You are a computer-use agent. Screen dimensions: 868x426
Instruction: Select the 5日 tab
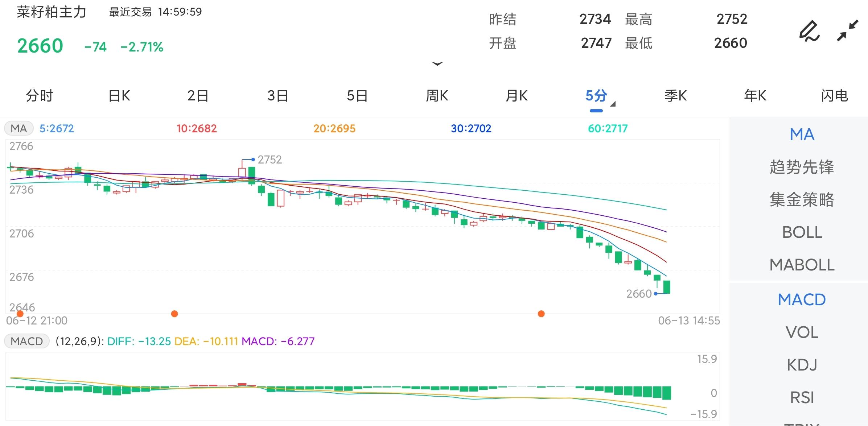pos(357,96)
